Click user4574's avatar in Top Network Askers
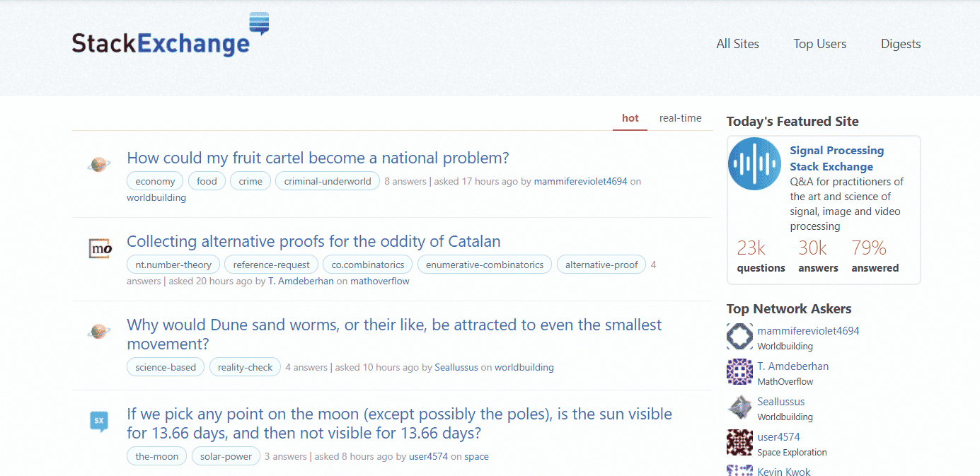 [739, 443]
